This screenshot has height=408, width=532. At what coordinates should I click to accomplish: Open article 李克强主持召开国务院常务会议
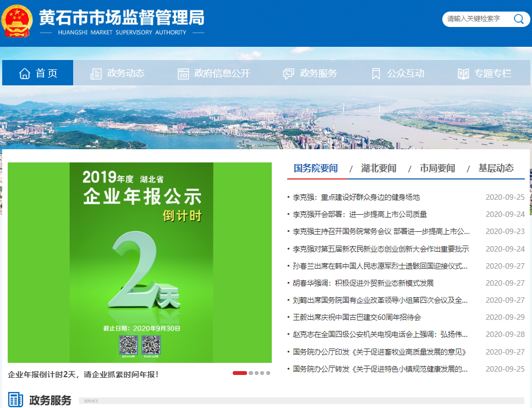coord(381,231)
